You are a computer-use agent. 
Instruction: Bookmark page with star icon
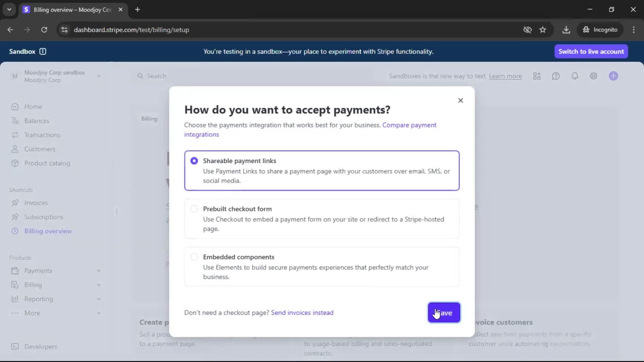pyautogui.click(x=543, y=30)
